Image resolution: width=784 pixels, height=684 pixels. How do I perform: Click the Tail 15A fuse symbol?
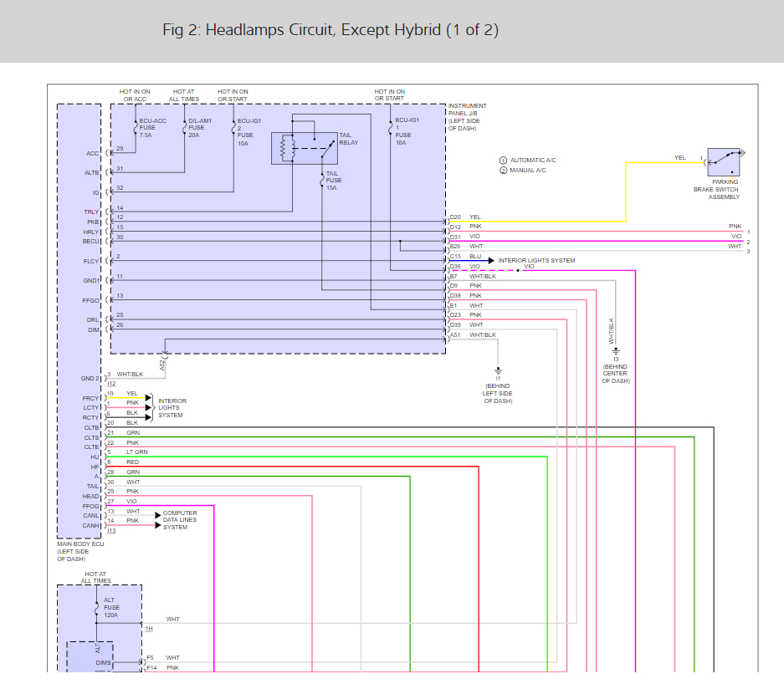pos(323,179)
